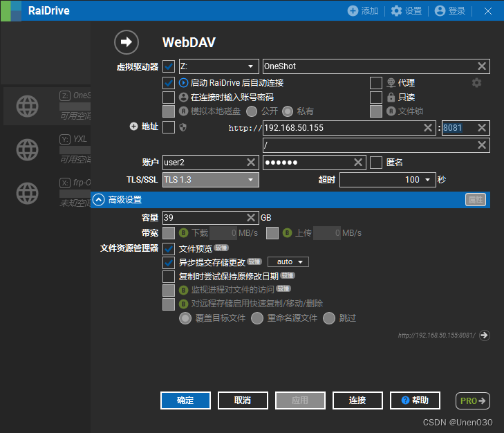The width and height of the screenshot is (504, 433).
Task: Click 确定 to confirm settings
Action: coord(185,400)
